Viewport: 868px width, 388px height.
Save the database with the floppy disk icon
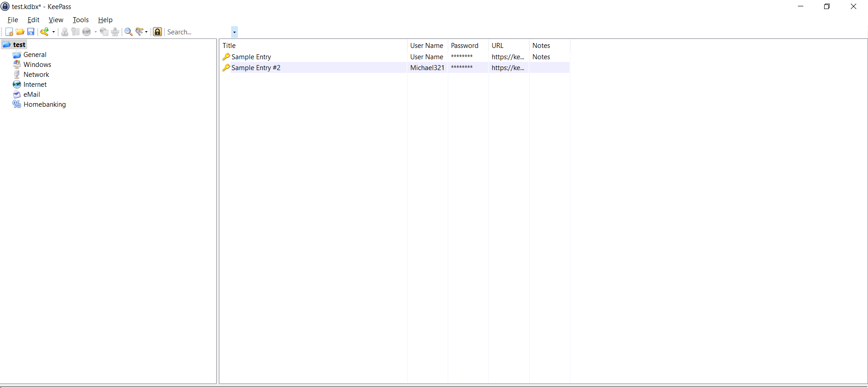pyautogui.click(x=31, y=32)
